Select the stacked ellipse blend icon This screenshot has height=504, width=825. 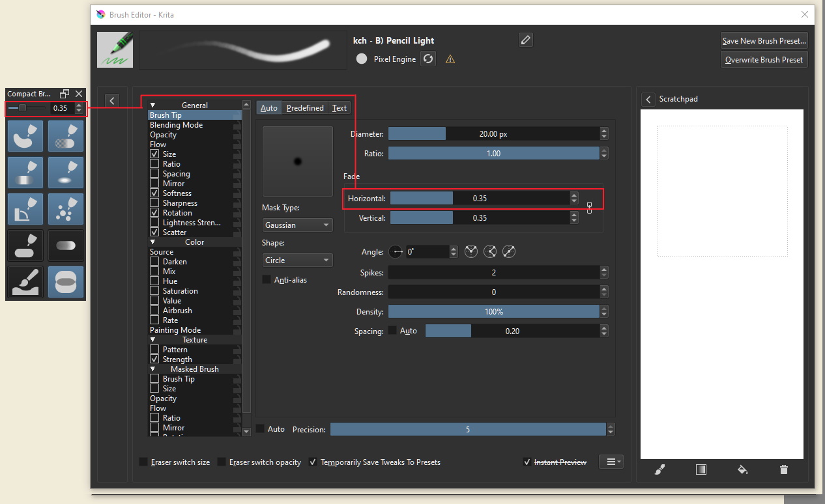(66, 281)
